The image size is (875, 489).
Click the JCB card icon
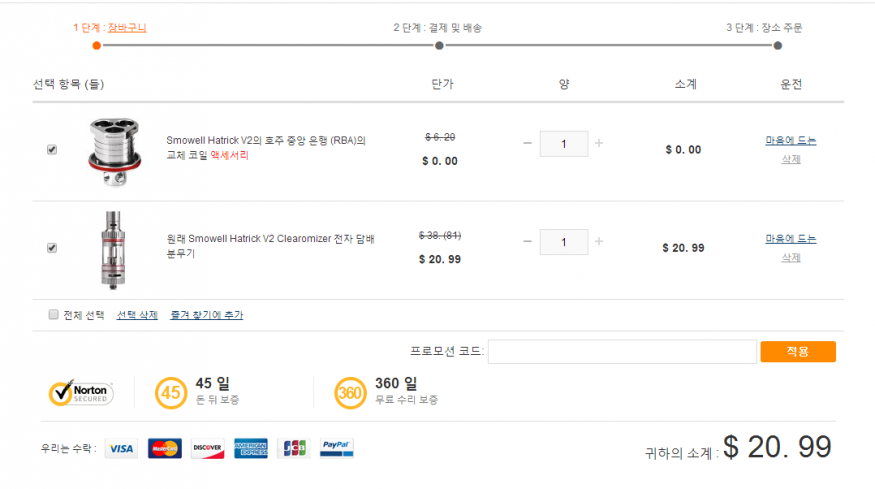point(294,448)
